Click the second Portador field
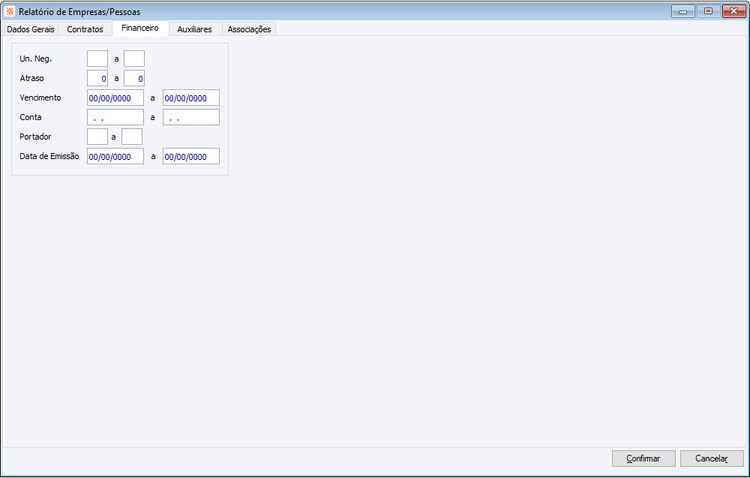The height and width of the screenshot is (478, 750). [x=132, y=137]
